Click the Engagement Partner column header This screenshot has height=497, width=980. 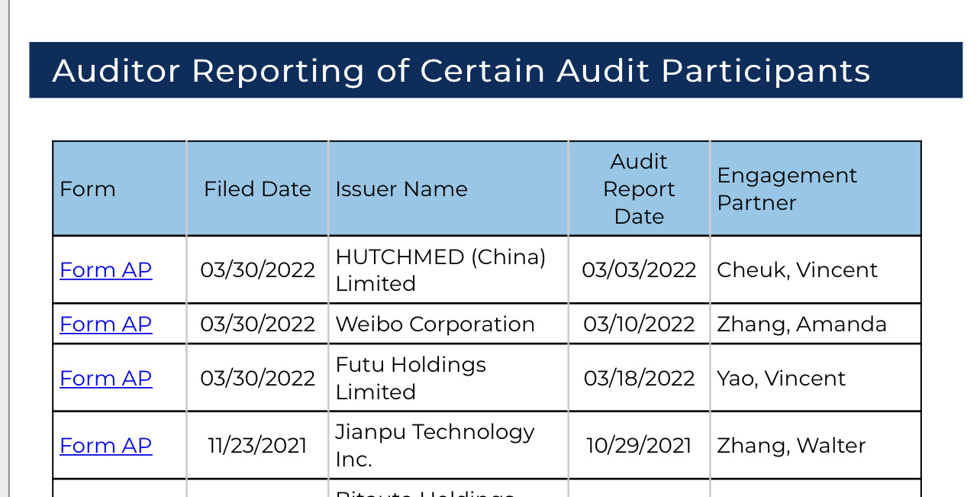click(x=787, y=189)
